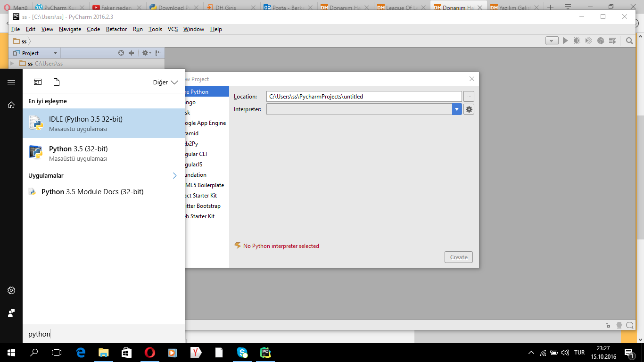Open the Windows Start button
Screen dimensions: 644x362
11,352
